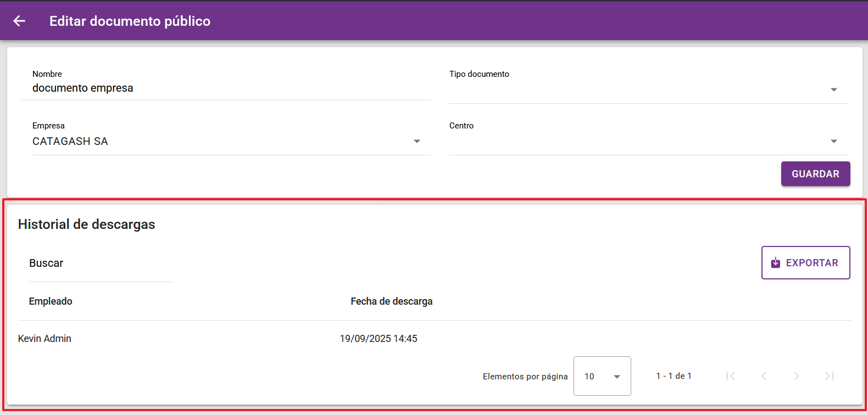This screenshot has height=415, width=868.
Task: Open the Tipo documento dropdown
Action: click(x=648, y=89)
